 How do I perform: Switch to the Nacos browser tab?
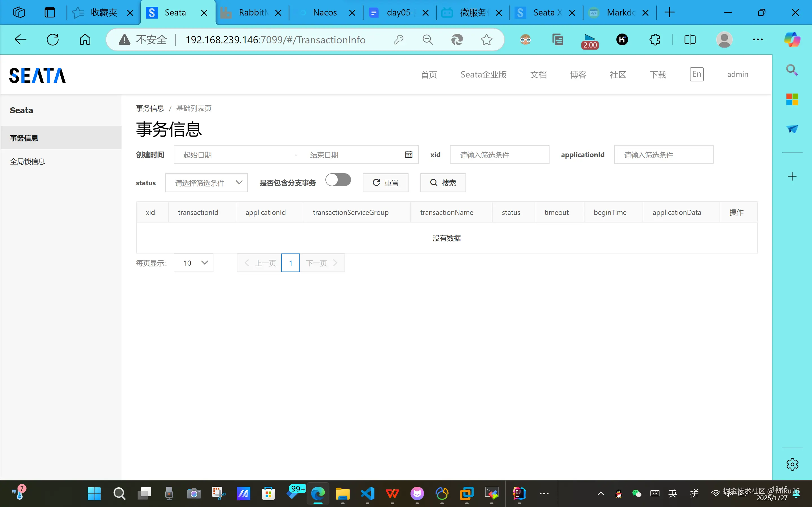click(x=325, y=13)
